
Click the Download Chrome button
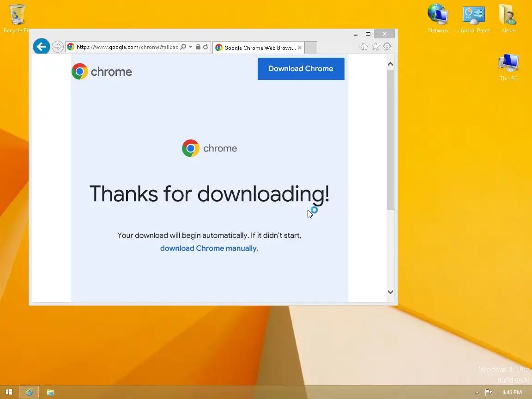point(301,68)
